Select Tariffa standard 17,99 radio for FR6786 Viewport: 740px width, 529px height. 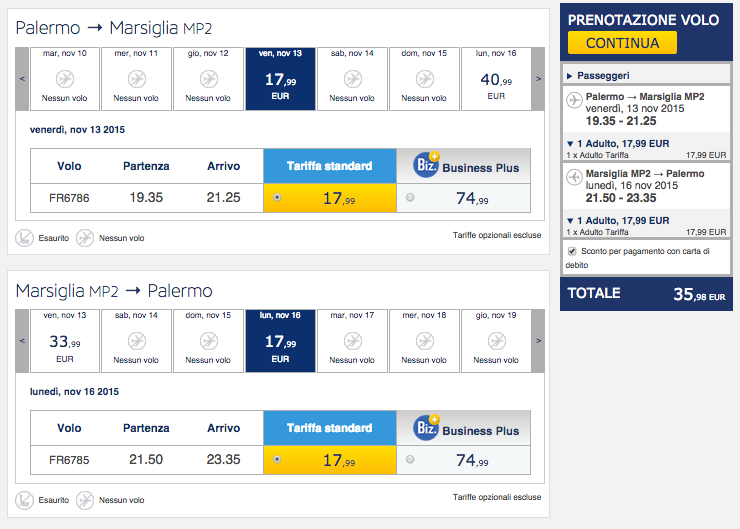pos(277,198)
